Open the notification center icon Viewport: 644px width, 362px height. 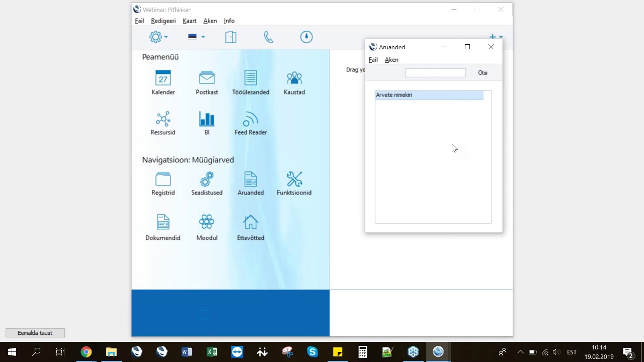627,352
